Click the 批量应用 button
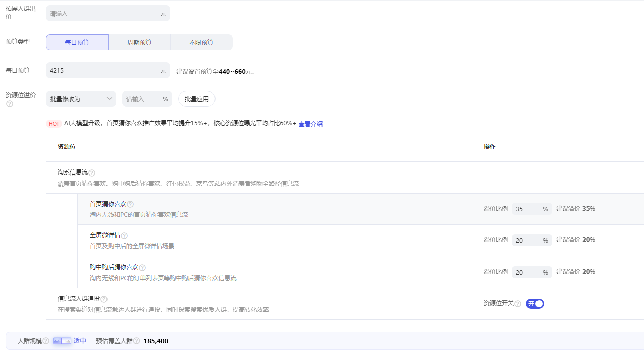The width and height of the screenshot is (644, 351). (x=197, y=99)
